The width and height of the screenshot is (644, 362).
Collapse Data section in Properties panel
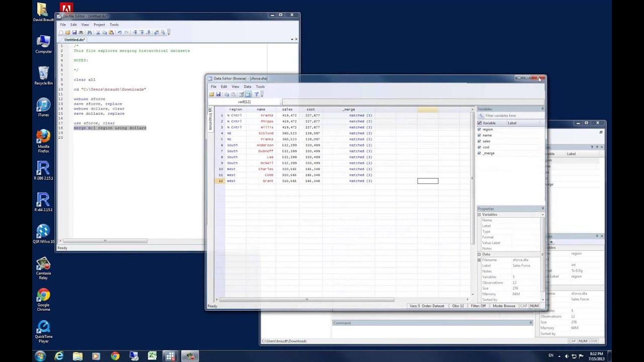coord(479,254)
